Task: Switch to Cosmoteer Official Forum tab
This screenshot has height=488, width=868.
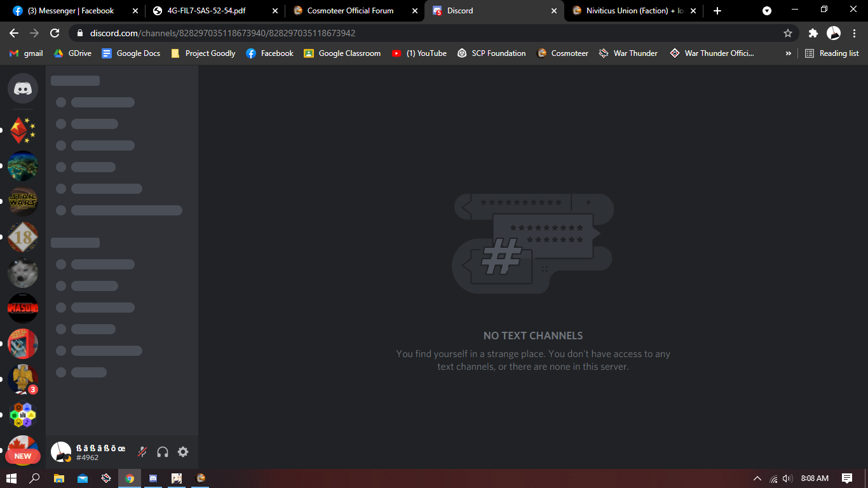Action: coord(349,11)
